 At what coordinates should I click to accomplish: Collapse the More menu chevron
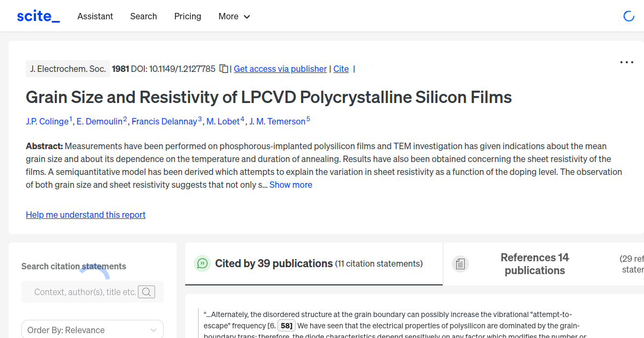tap(247, 17)
